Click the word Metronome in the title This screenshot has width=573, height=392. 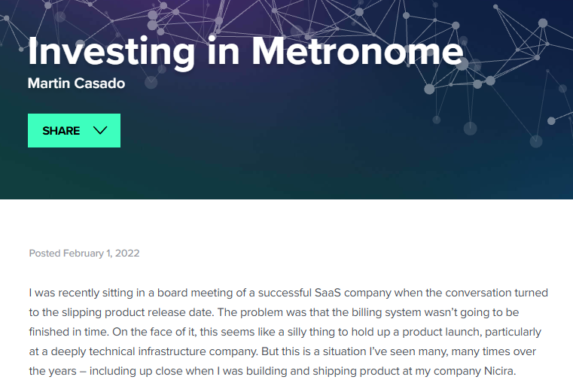tap(357, 50)
